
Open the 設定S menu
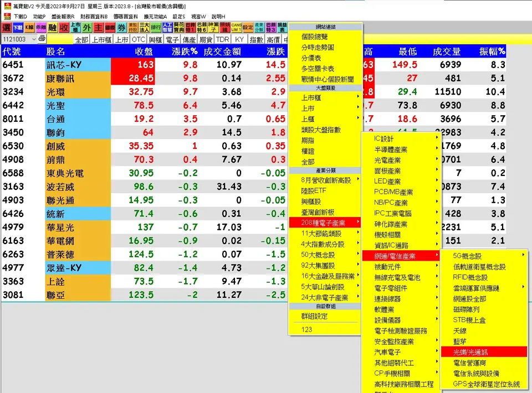(179, 16)
